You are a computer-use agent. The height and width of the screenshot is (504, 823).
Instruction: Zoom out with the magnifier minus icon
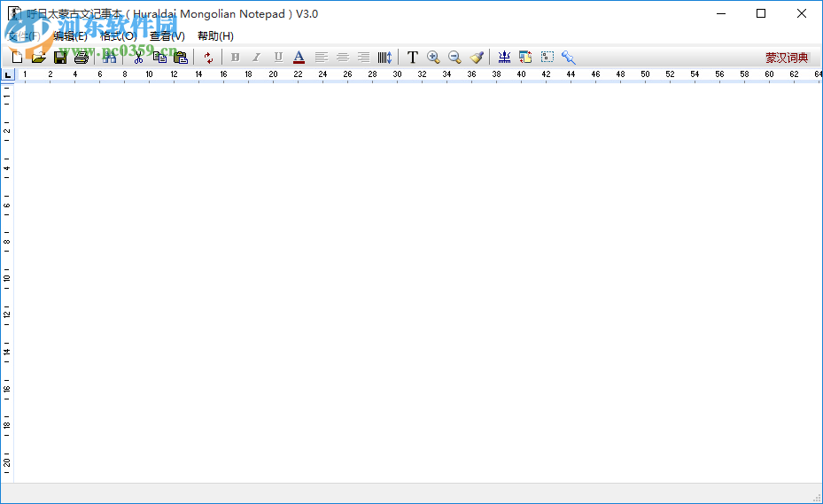[454, 58]
